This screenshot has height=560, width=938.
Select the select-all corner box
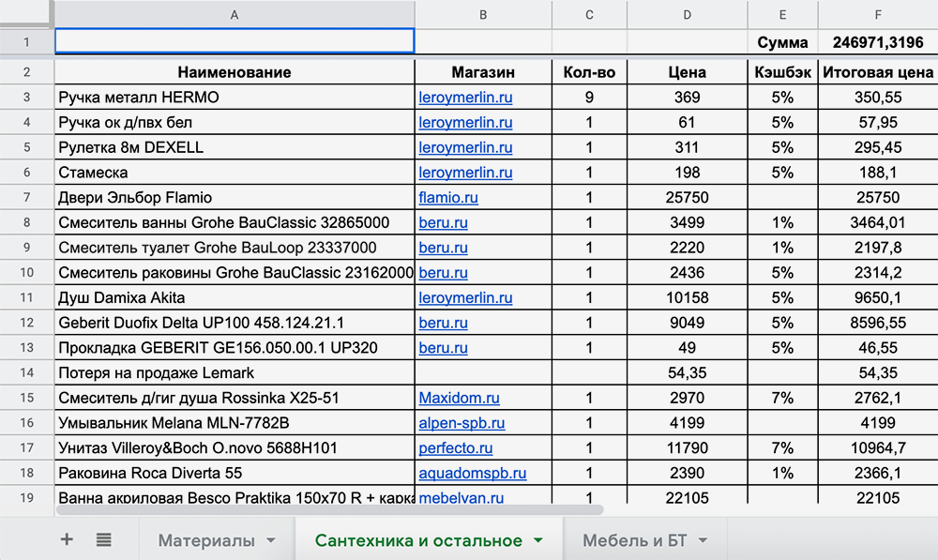tap(25, 13)
